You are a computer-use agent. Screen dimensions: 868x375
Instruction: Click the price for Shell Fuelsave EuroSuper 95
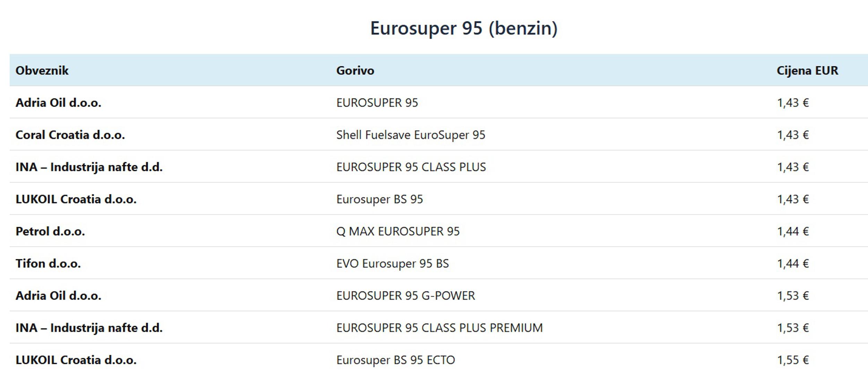[793, 135]
